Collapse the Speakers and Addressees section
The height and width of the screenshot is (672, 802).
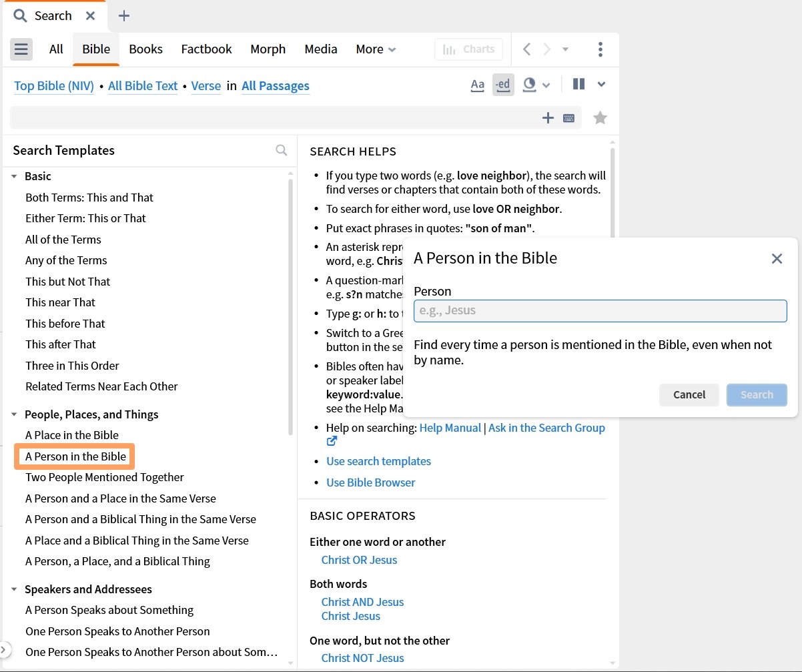(15, 589)
